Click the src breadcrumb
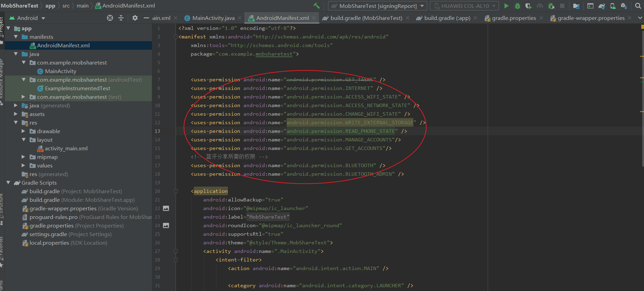Screen dimensions: 644x291 coord(66,6)
